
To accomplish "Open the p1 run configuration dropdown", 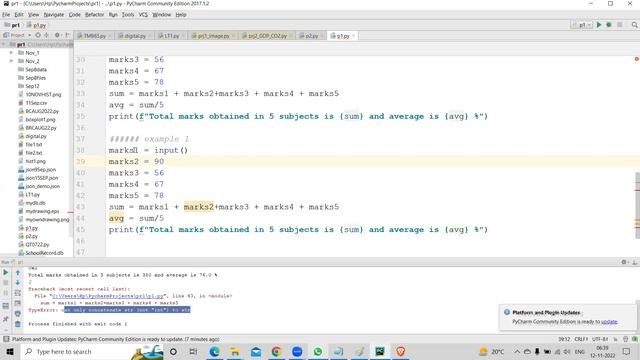I will coord(582,25).
